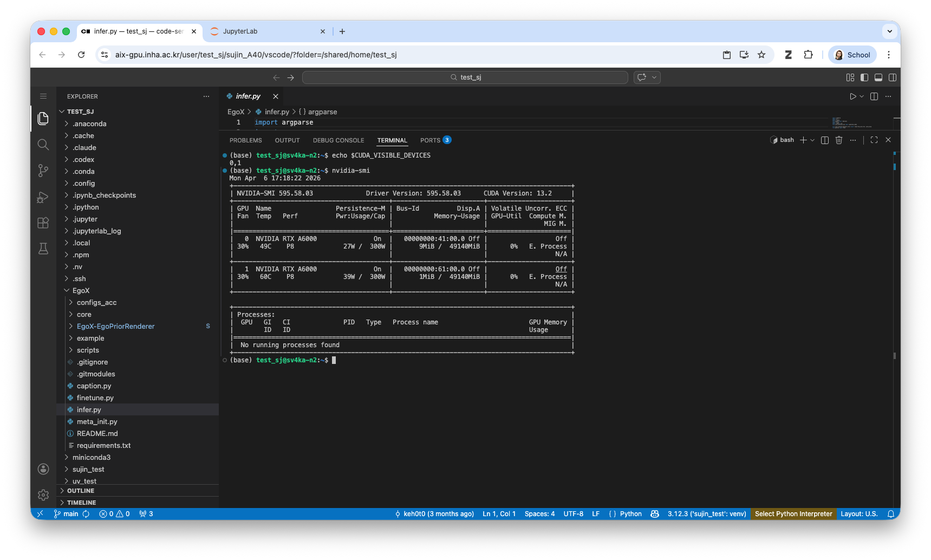Screen dimensions: 931x560
Task: Click Spaces: 4 indentation setting
Action: (539, 514)
